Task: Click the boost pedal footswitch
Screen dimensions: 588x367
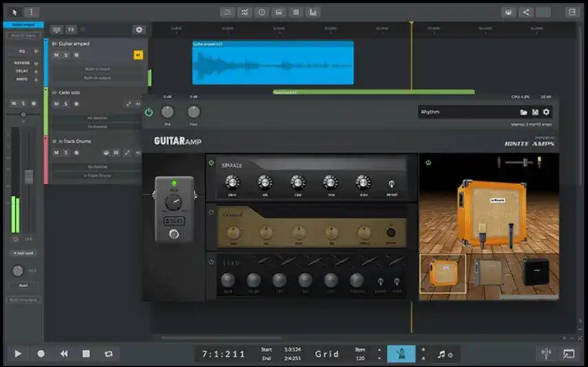Action: (x=173, y=234)
